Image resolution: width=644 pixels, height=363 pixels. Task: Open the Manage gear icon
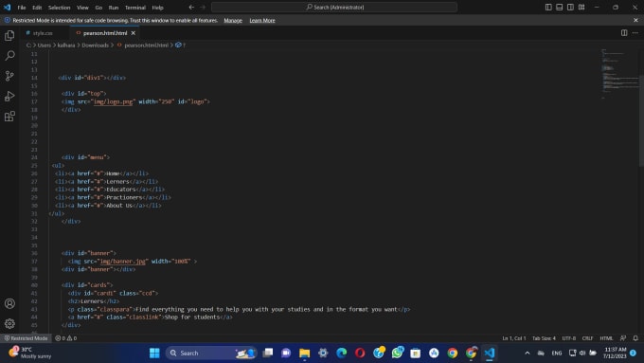point(9,324)
